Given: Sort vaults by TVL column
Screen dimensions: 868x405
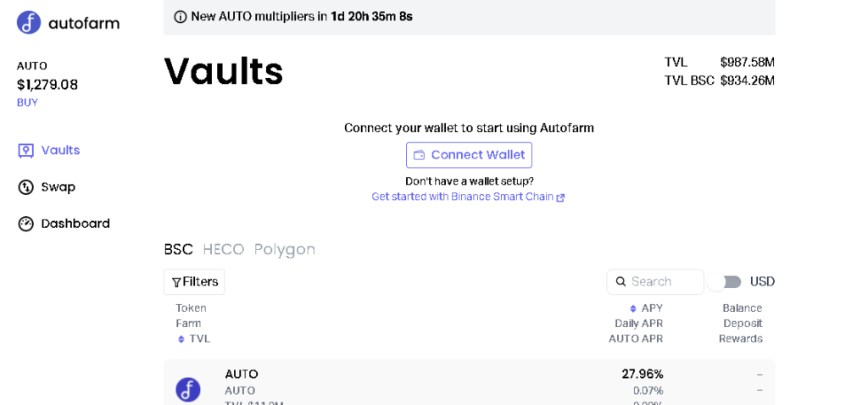Looking at the screenshot, I should [194, 339].
